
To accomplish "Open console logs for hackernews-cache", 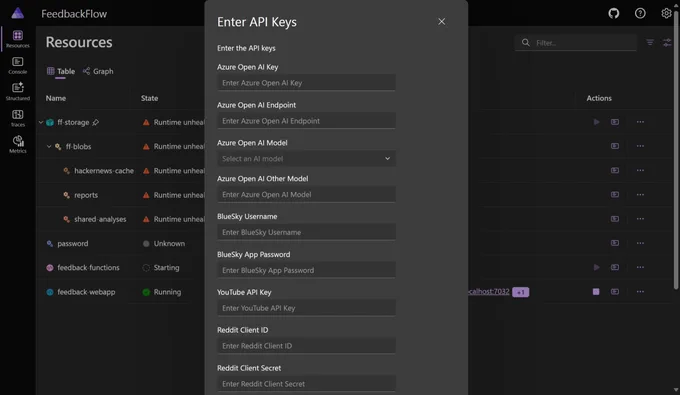I will 615,170.
